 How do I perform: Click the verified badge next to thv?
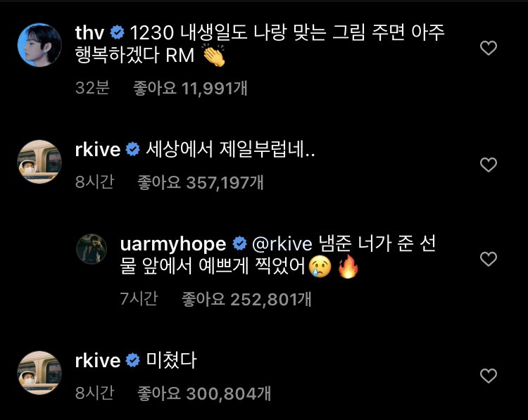click(x=117, y=32)
